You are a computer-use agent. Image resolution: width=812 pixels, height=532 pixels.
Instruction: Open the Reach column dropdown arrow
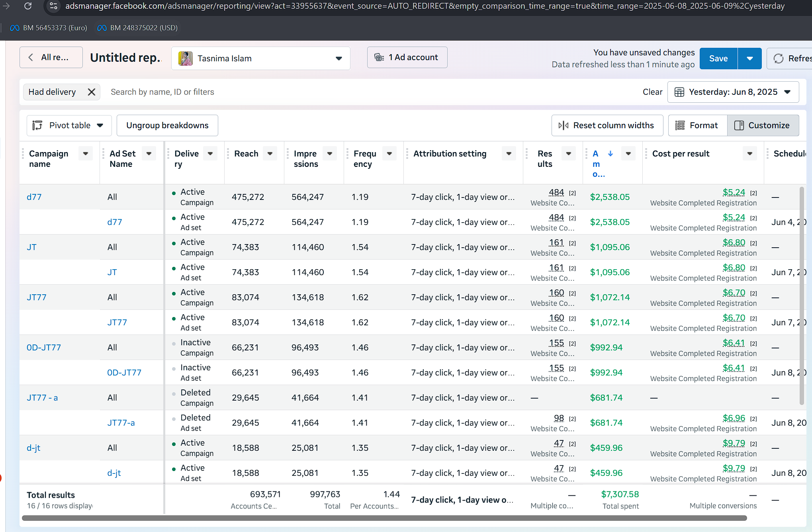coord(270,154)
